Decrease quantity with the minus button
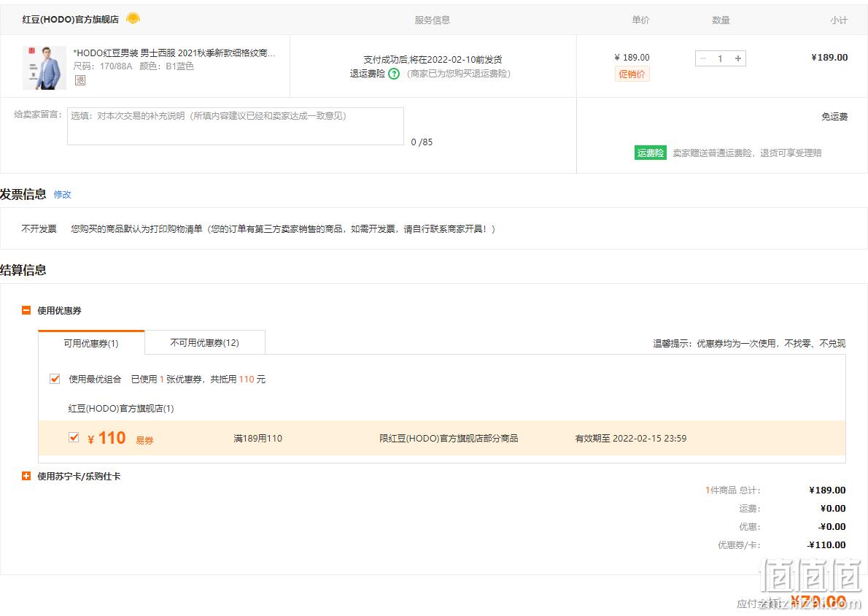 tap(703, 58)
